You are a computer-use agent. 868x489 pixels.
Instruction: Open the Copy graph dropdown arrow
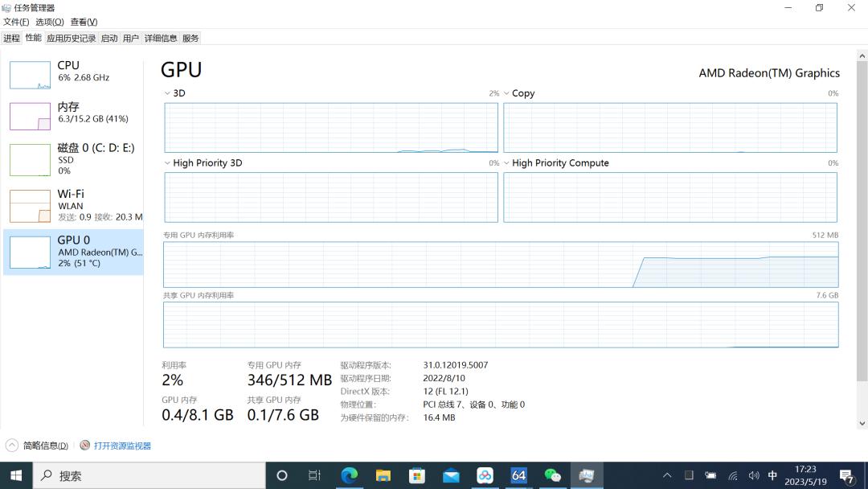coord(506,93)
